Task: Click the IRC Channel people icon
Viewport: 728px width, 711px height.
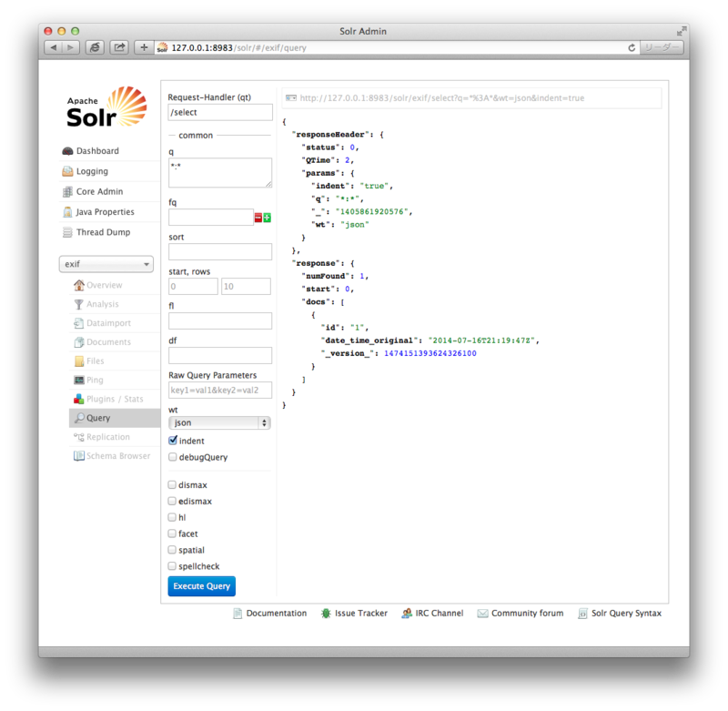Action: pyautogui.click(x=407, y=614)
